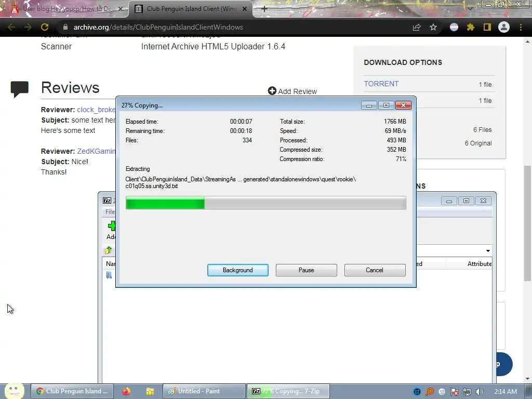532x399 pixels.
Task: Go forward in Chrome
Action: 28,27
